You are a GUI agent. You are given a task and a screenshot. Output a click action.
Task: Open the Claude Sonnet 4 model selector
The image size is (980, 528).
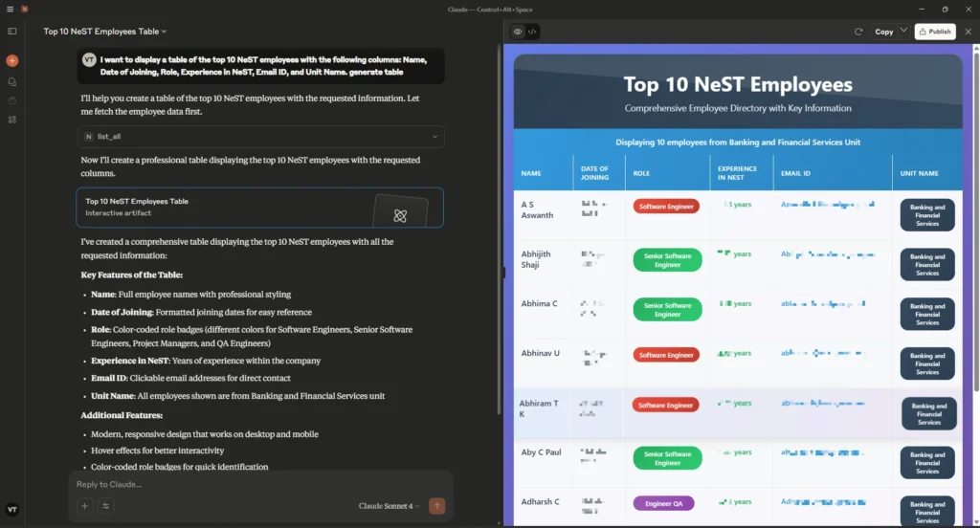pos(389,506)
